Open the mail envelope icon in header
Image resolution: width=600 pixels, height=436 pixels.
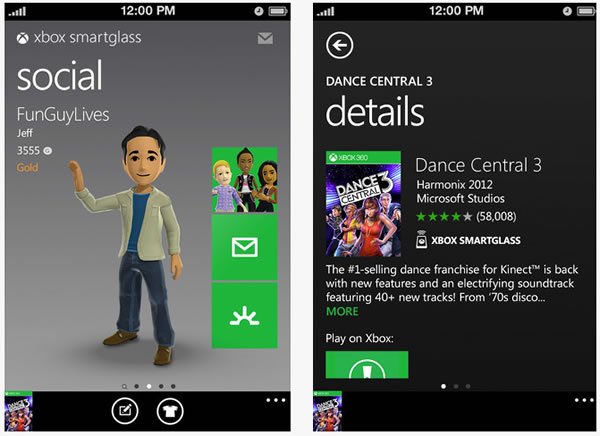pyautogui.click(x=265, y=39)
